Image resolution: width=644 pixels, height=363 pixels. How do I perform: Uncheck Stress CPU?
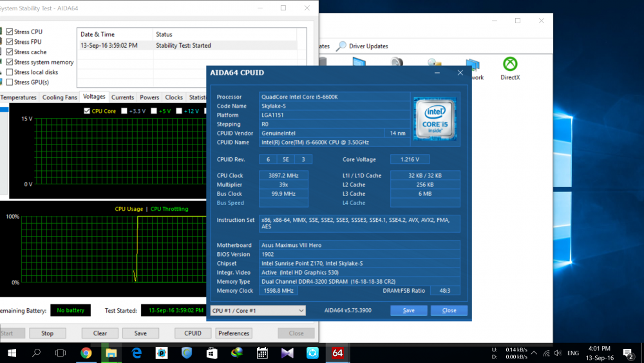(x=10, y=32)
